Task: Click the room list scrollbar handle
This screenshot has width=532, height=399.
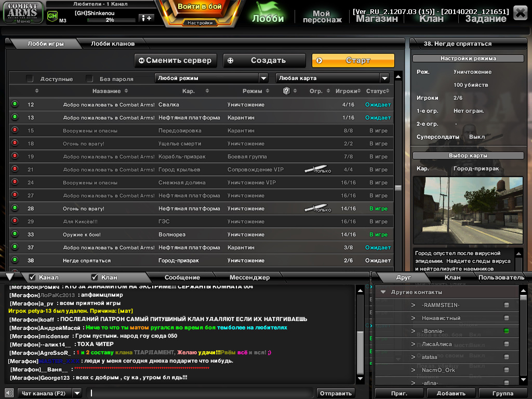Action: click(x=398, y=188)
